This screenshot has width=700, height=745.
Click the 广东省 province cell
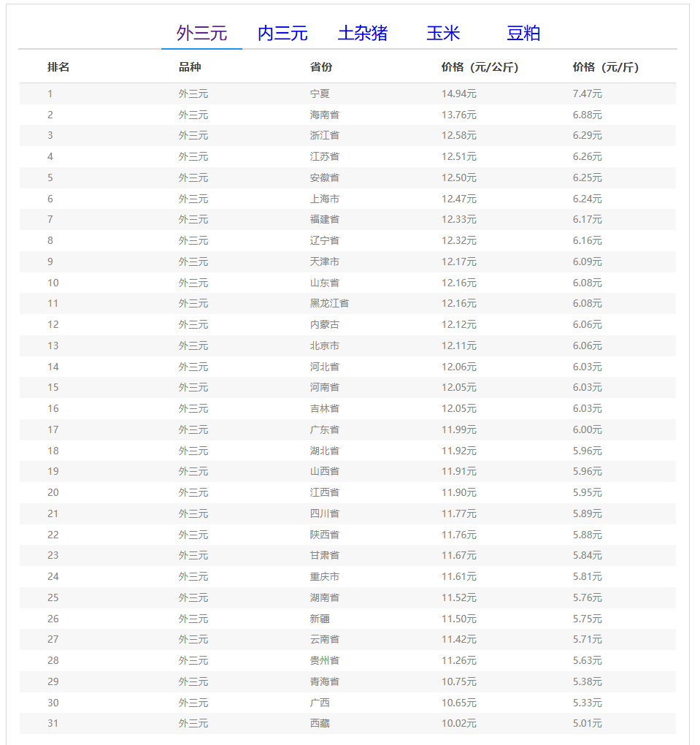pos(324,429)
